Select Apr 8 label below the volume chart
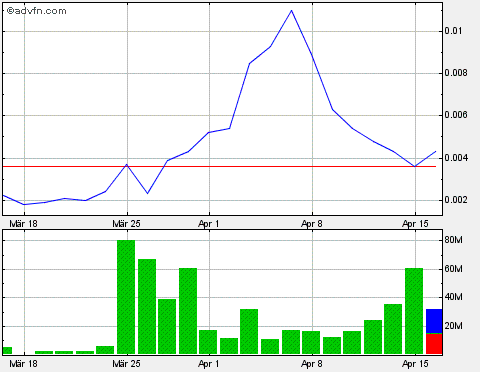 (x=312, y=364)
